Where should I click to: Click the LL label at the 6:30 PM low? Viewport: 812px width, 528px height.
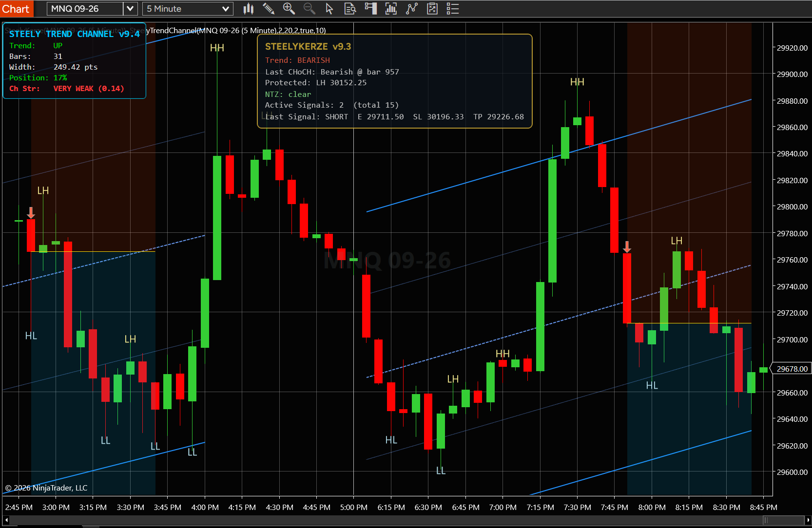(441, 471)
